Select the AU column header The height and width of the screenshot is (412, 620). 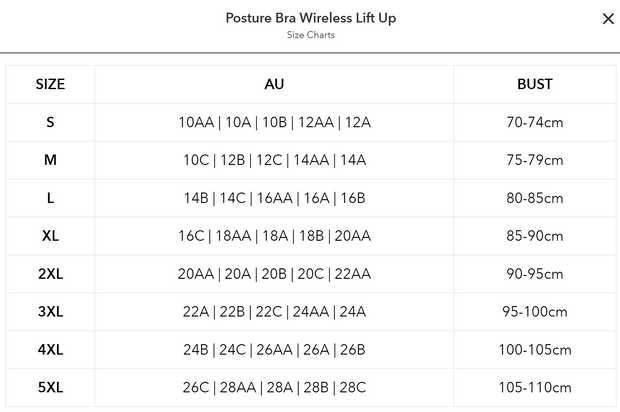(x=274, y=85)
